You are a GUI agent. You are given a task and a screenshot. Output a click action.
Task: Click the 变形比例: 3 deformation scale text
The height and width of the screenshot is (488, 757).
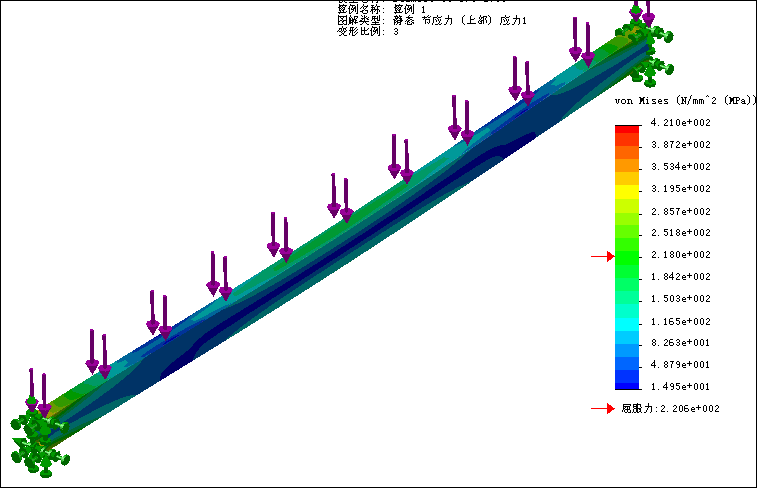(x=368, y=32)
